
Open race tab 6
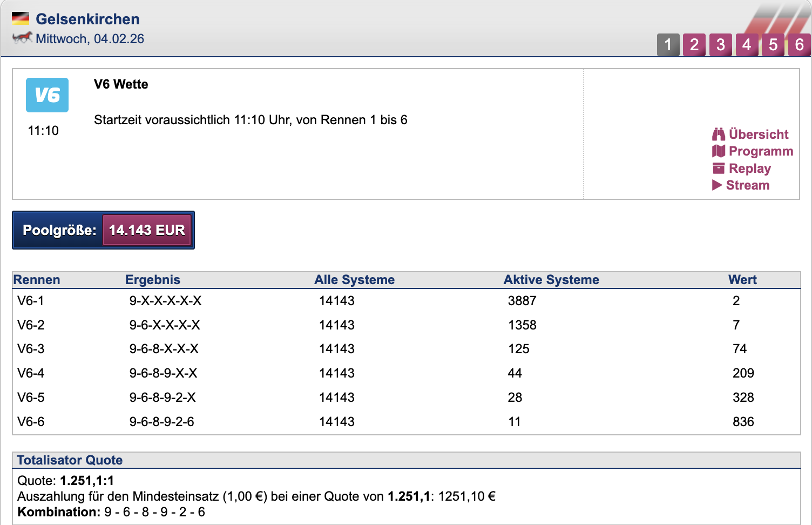click(x=799, y=45)
